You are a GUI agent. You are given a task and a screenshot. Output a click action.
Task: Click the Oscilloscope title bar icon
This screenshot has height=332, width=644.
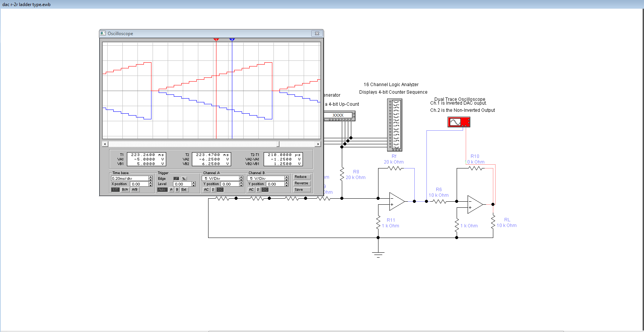(x=103, y=34)
